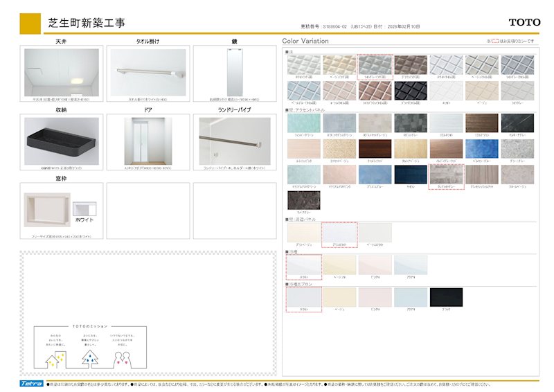This screenshot has width=554, height=392.
Task: Select the 窓枠 window frame image
Action: pyautogui.click(x=46, y=209)
